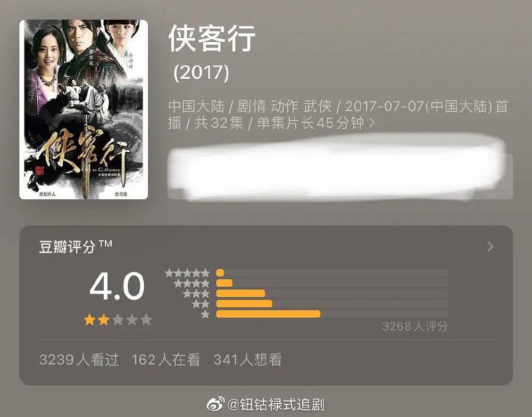Click the (2017) year label
Viewport: 532px width, 417px height.
coord(201,72)
